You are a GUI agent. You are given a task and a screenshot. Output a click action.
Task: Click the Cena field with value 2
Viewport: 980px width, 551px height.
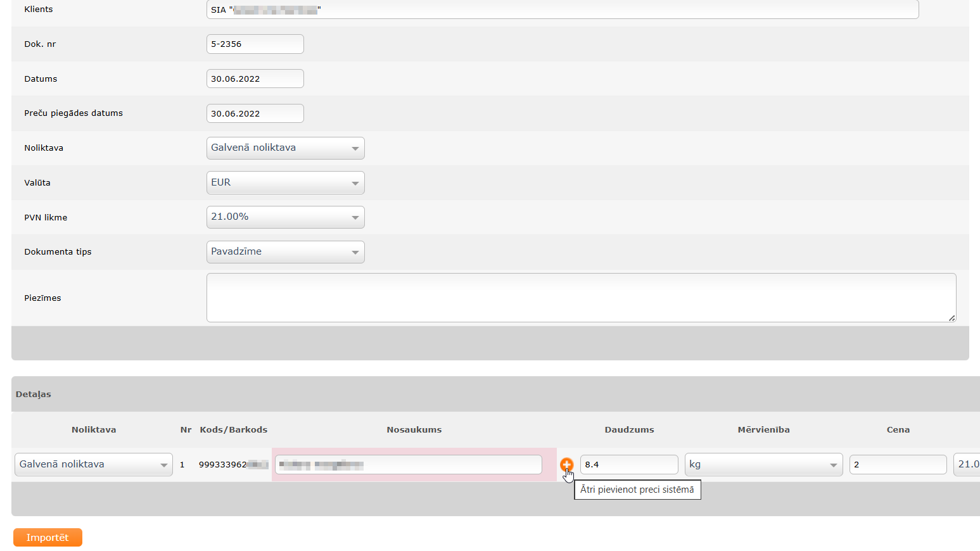click(x=898, y=464)
